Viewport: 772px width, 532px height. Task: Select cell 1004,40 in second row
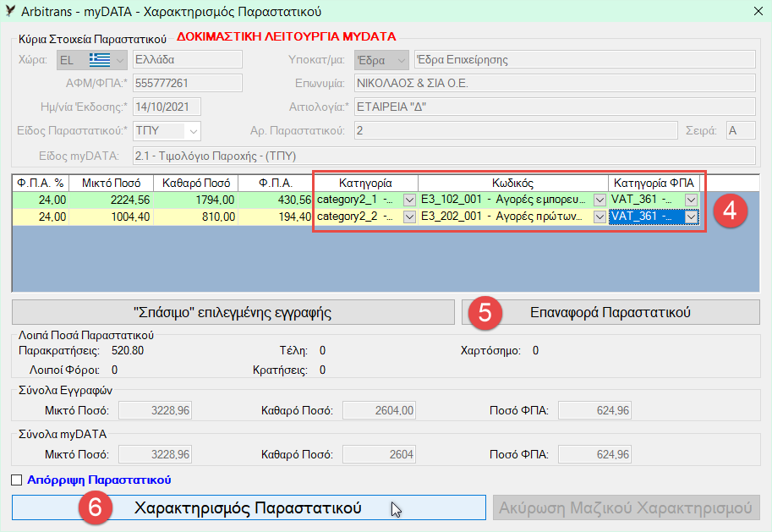[112, 217]
